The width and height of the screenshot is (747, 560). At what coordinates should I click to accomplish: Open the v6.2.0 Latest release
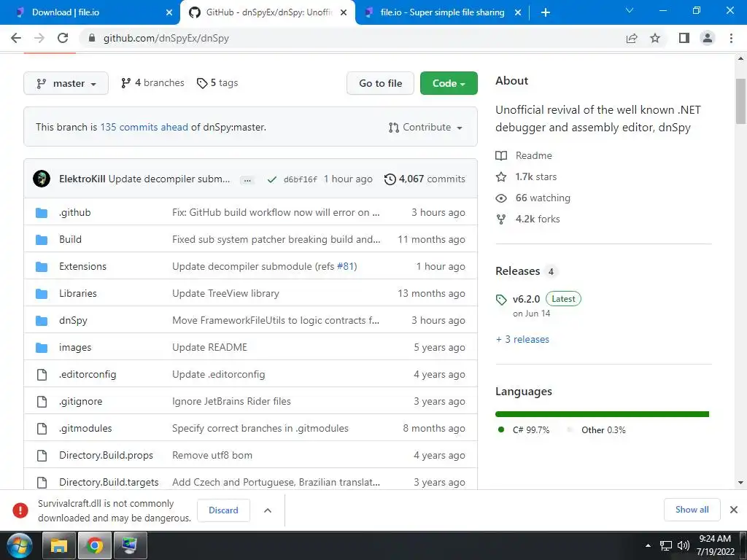[x=538, y=299]
